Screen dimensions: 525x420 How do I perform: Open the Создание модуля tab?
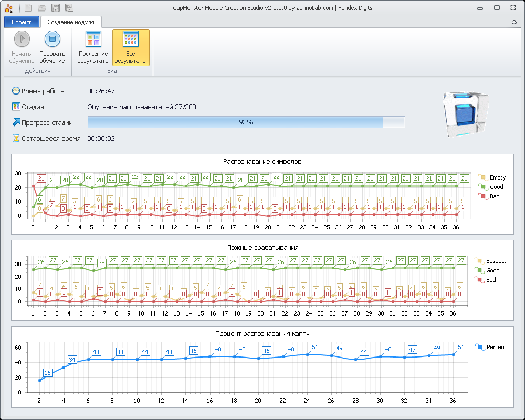71,22
